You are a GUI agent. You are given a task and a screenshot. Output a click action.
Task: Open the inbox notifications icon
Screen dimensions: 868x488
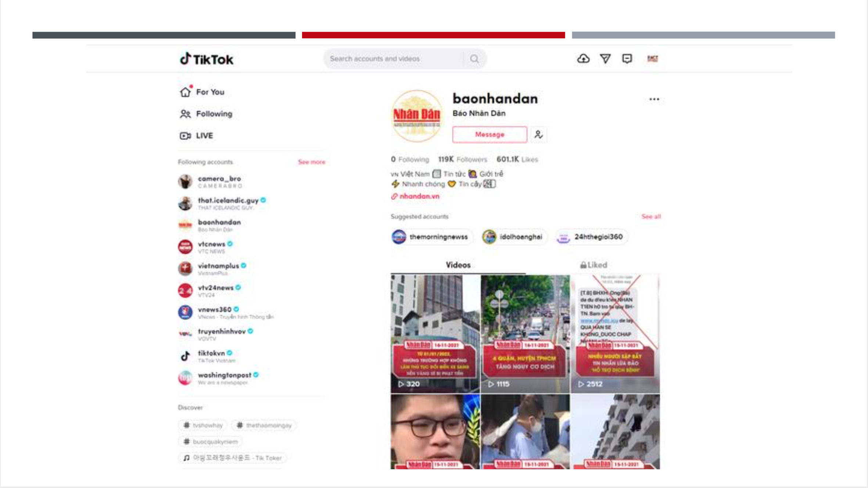click(x=627, y=58)
